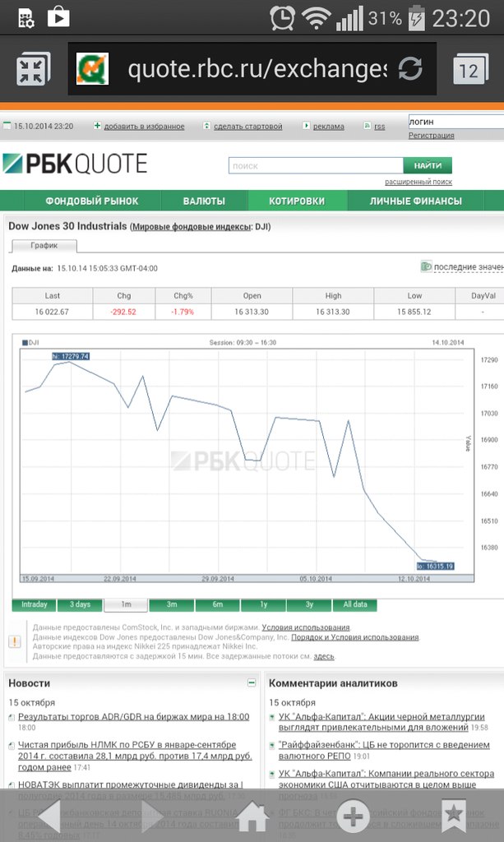Switch chart to 3 days
The width and height of the screenshot is (504, 842).
click(x=80, y=604)
